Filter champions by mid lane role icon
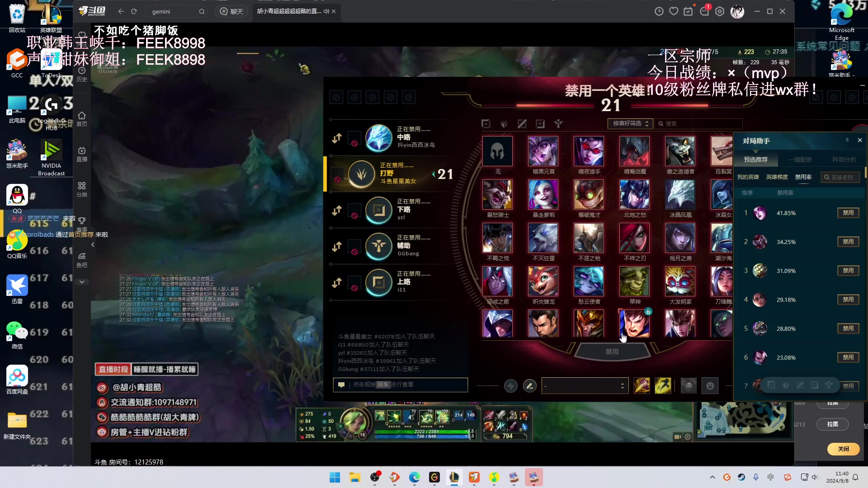Viewport: 868px width, 488px height. pos(522,124)
